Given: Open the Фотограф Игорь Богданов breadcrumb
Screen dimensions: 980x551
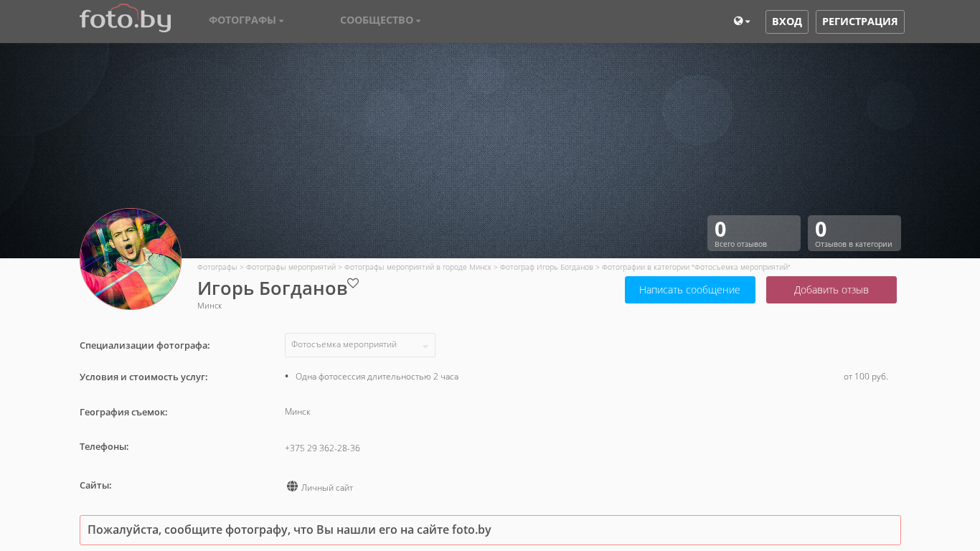Looking at the screenshot, I should (x=546, y=267).
